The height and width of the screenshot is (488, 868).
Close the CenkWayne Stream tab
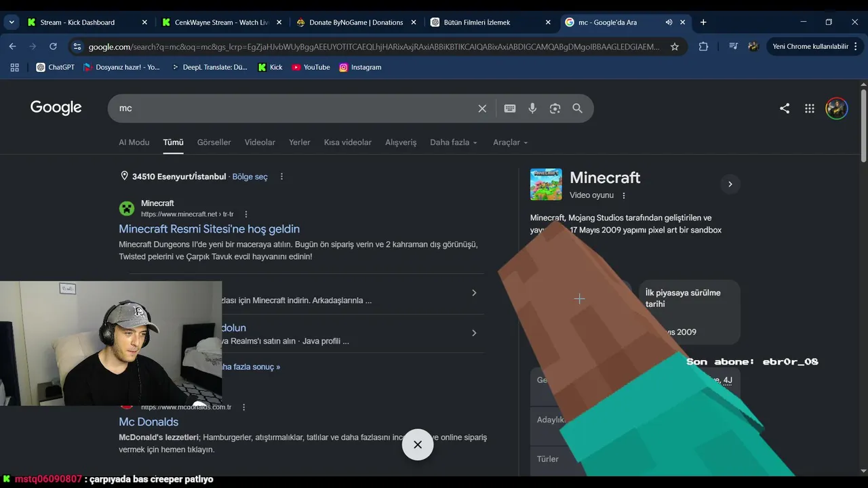(x=279, y=22)
